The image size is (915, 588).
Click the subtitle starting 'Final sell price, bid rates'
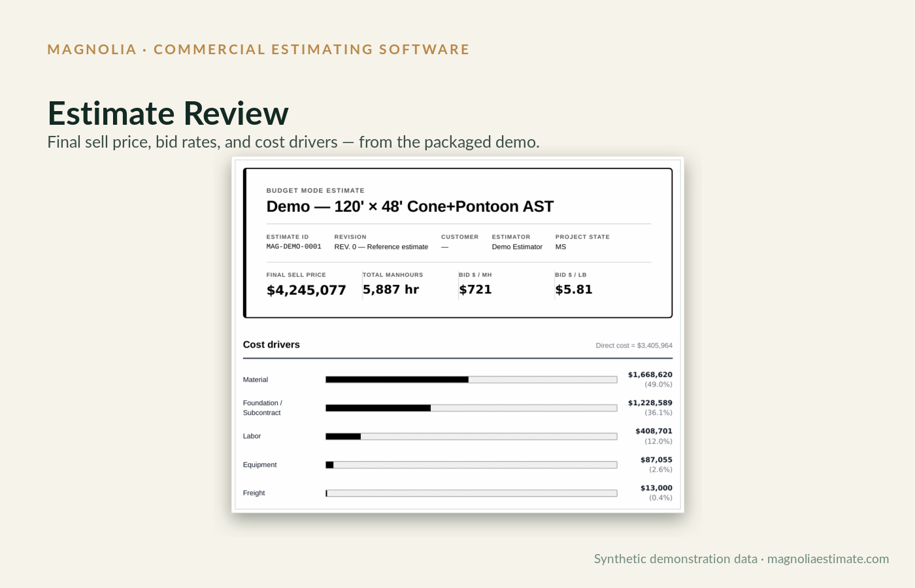click(x=293, y=142)
